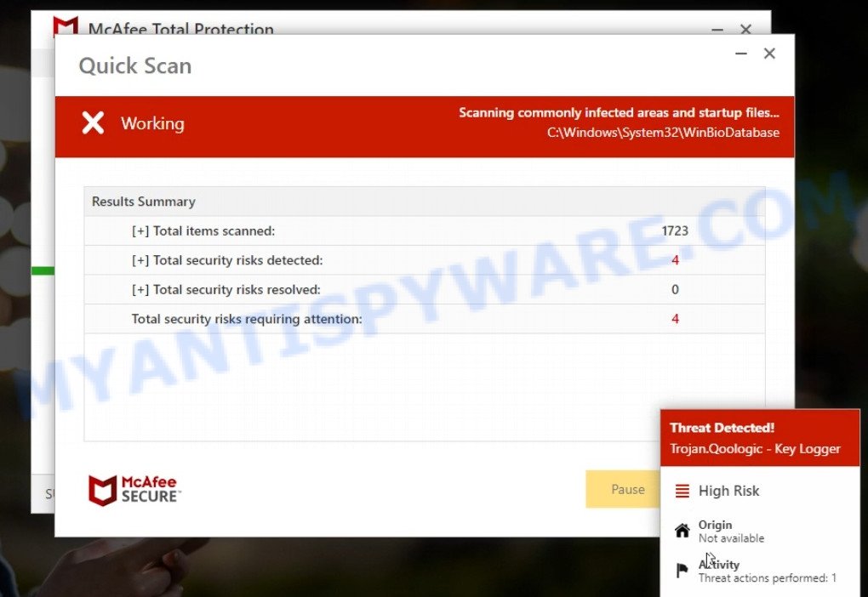
Task: Click the Quick Scan dialog title
Action: pyautogui.click(x=135, y=65)
